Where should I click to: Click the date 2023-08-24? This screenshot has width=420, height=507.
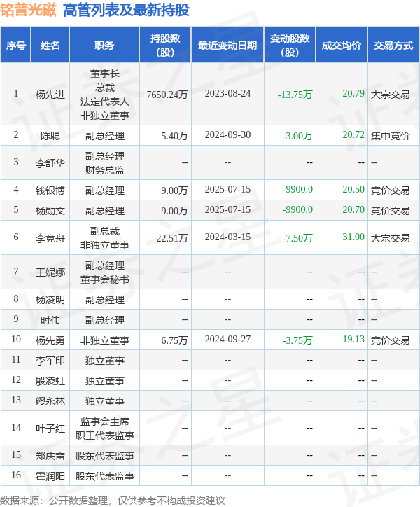point(227,93)
